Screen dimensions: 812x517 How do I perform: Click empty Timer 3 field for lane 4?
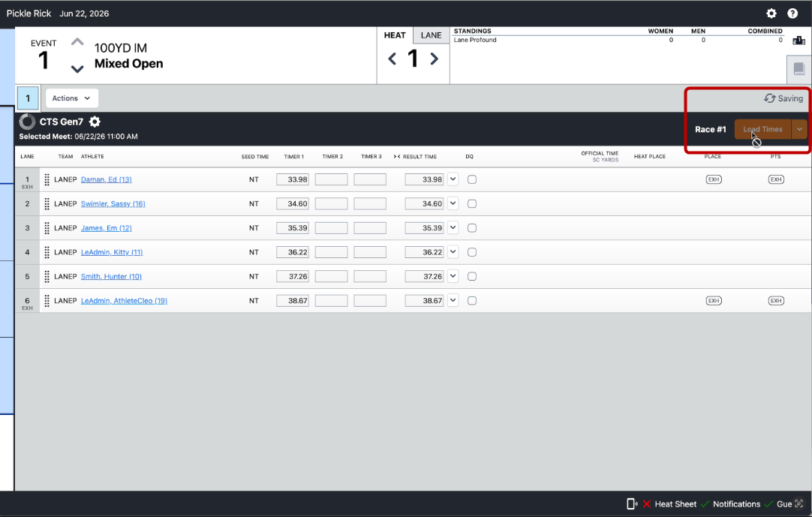tap(370, 252)
